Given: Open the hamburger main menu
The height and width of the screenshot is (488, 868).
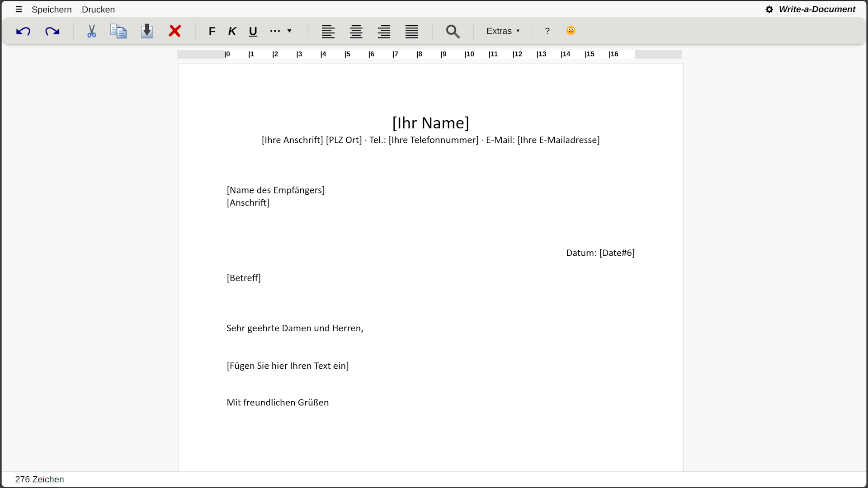Looking at the screenshot, I should coord(19,9).
